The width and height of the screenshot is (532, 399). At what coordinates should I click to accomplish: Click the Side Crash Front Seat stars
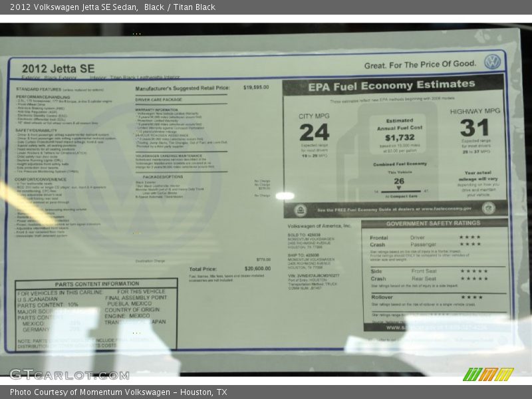pos(473,271)
